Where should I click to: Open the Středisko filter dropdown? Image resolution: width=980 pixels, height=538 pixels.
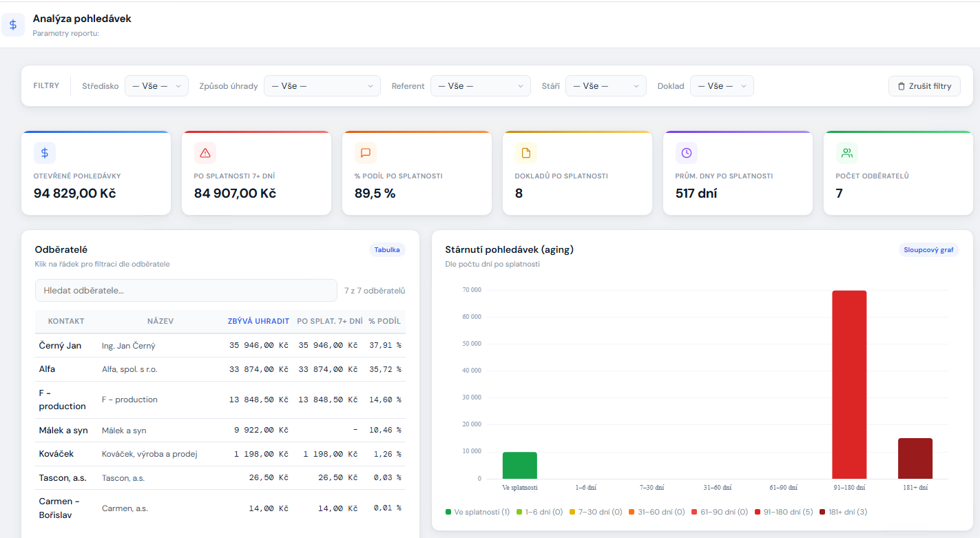156,86
